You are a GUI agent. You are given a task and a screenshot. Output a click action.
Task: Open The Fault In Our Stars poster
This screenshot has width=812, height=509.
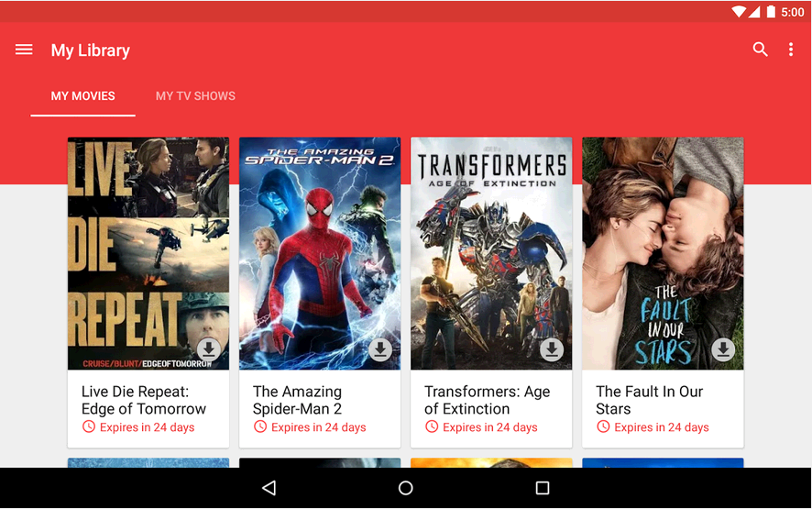pos(663,253)
